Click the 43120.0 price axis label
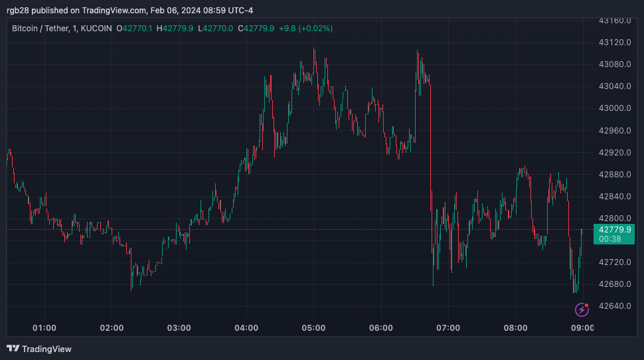644x360 pixels. pos(615,43)
